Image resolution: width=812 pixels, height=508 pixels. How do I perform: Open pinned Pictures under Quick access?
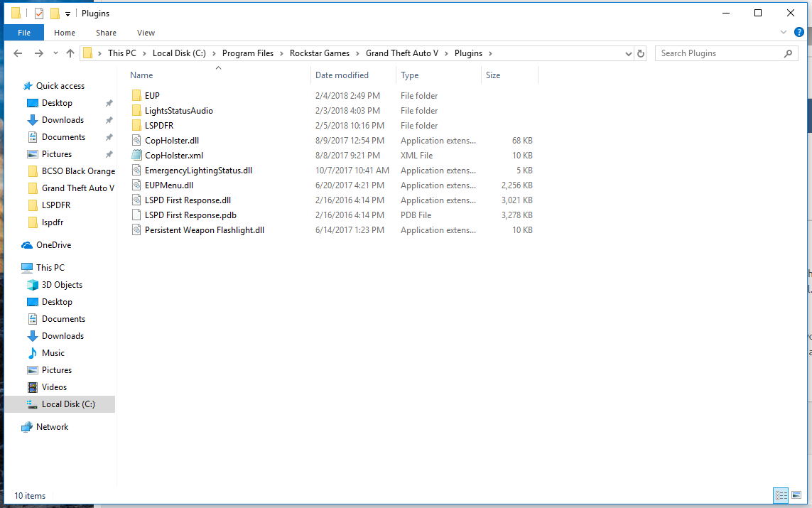pos(56,154)
